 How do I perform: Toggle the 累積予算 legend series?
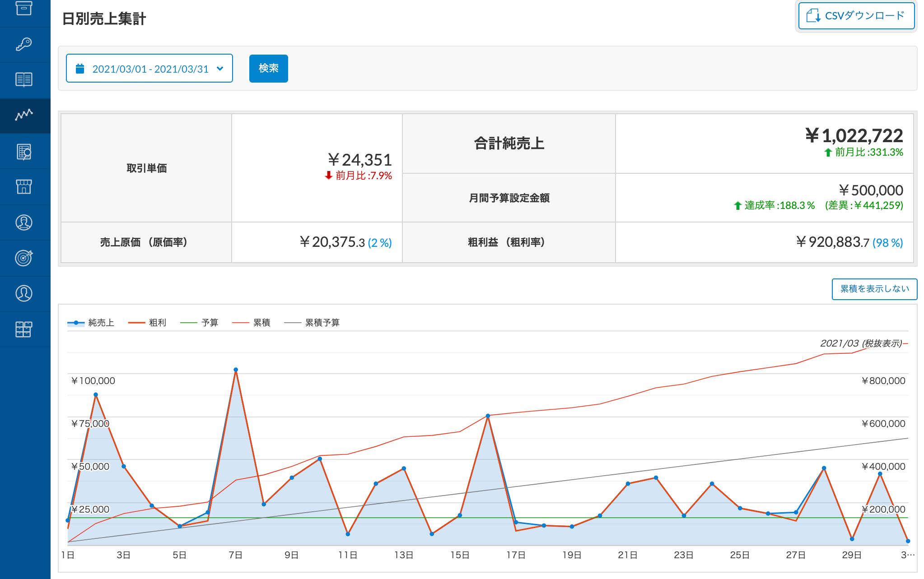point(312,323)
